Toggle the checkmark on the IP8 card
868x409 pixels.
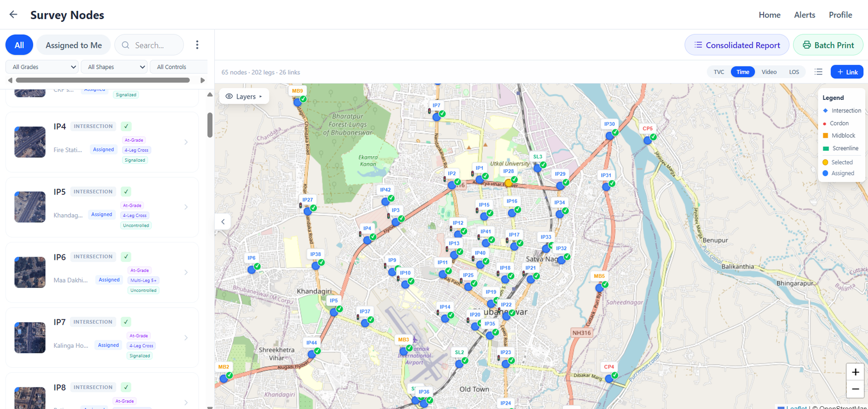[x=126, y=387]
